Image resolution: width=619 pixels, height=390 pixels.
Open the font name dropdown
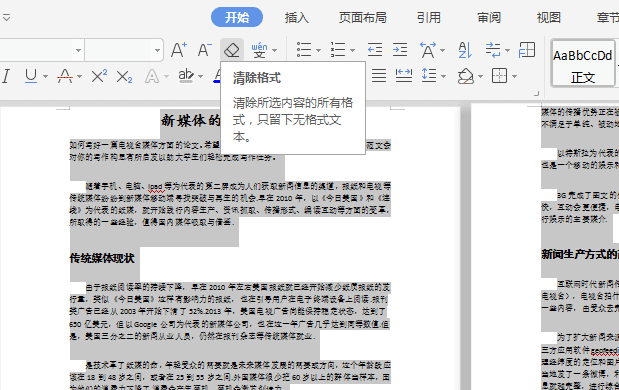[79, 50]
